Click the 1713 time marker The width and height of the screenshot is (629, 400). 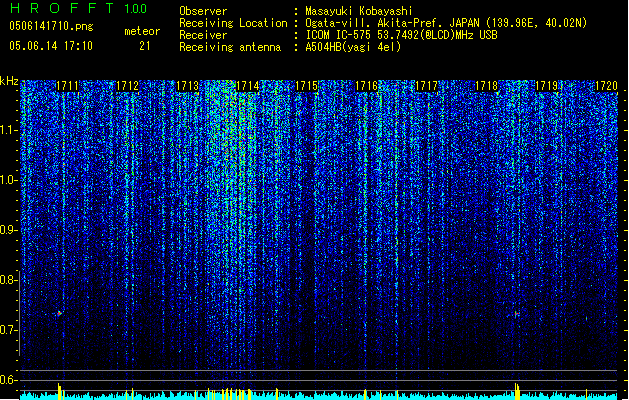coord(187,86)
